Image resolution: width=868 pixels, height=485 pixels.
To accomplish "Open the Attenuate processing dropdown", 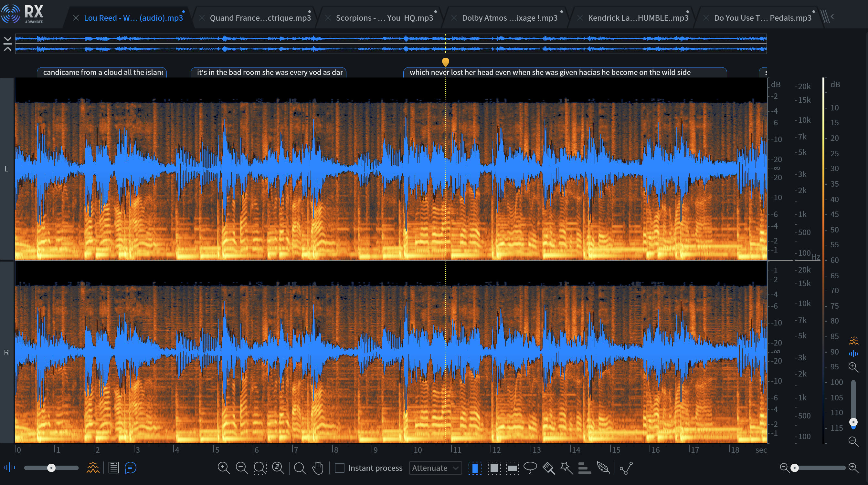I will coord(435,468).
